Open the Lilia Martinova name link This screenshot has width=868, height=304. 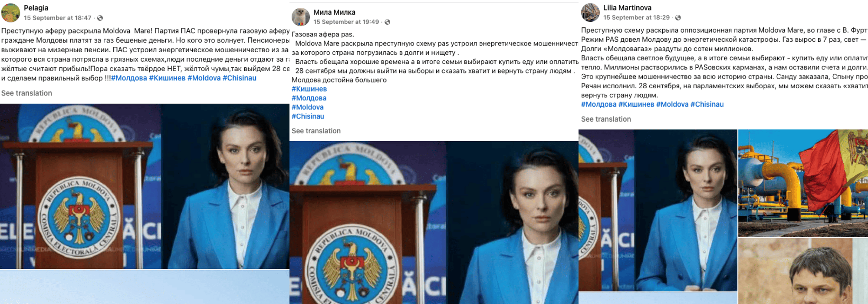(x=627, y=8)
